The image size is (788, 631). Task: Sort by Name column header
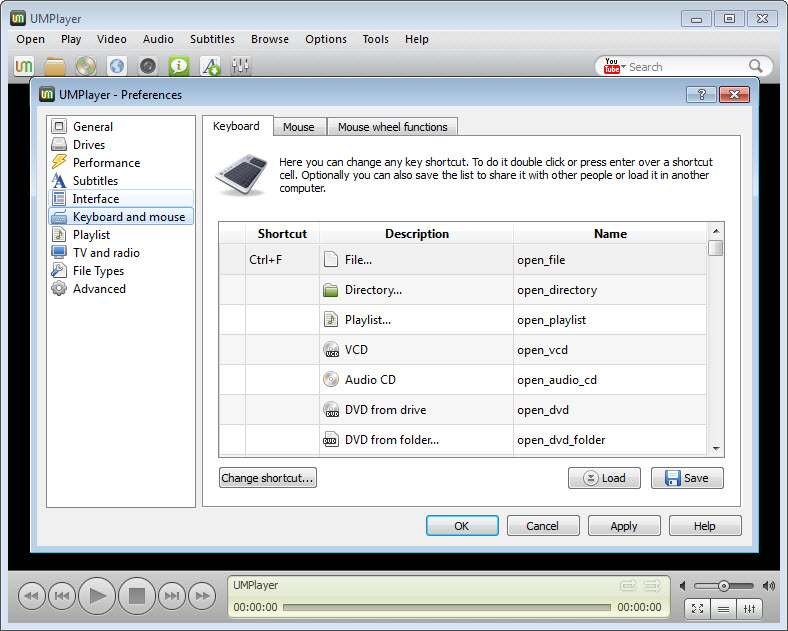click(x=610, y=234)
